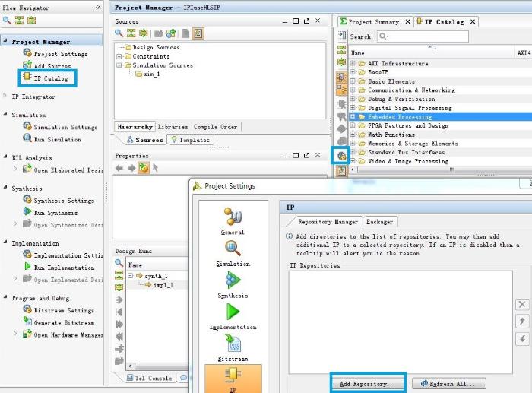Open IP Catalog in Flow Navigator
Image resolution: width=532 pixels, height=393 pixels.
click(50, 78)
